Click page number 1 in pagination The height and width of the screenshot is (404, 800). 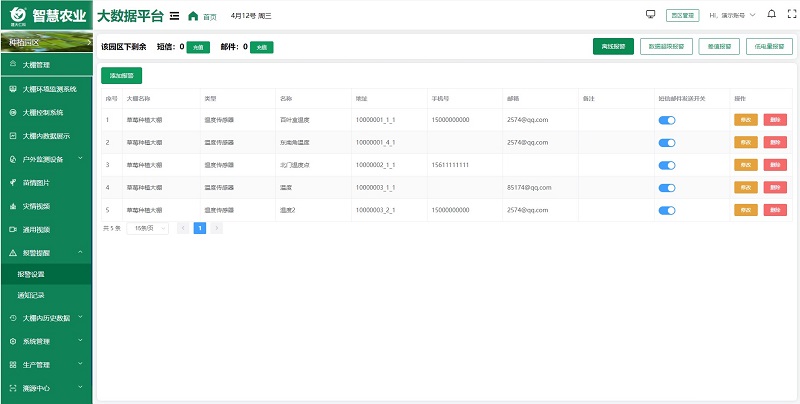199,228
